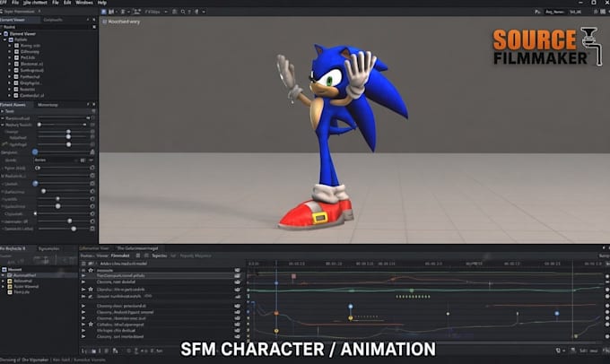
Task: Select the Bledomat.xi tree item
Action: (31, 64)
